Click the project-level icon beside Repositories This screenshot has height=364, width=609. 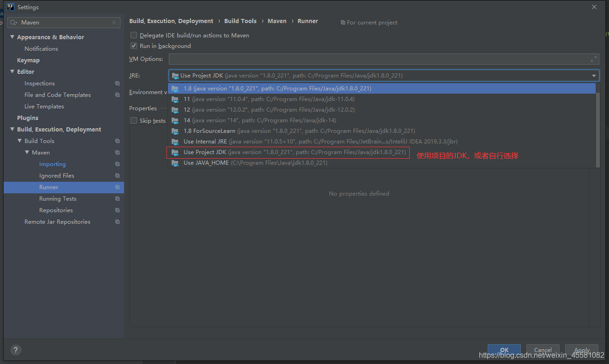117,210
